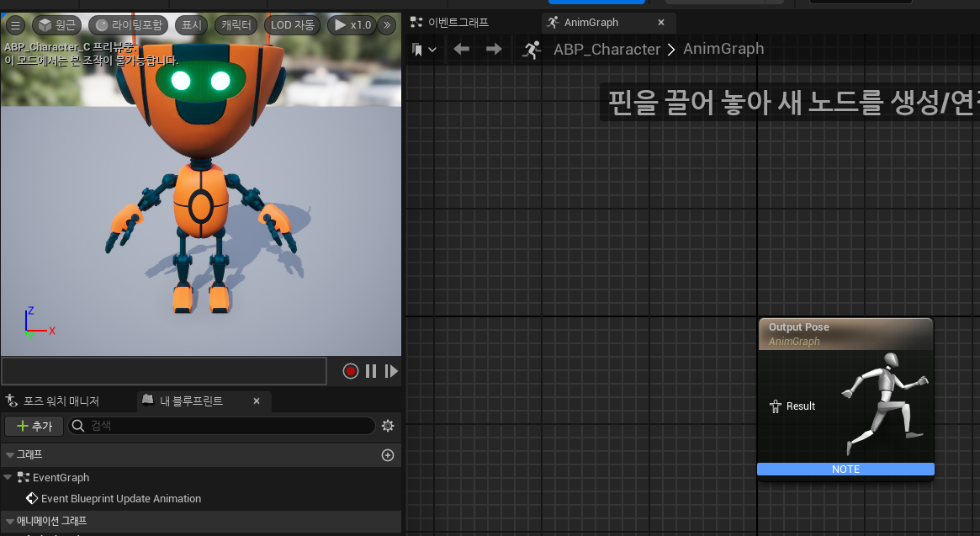This screenshot has width=980, height=536.
Task: Open My Blueprint settings gear
Action: 388,426
